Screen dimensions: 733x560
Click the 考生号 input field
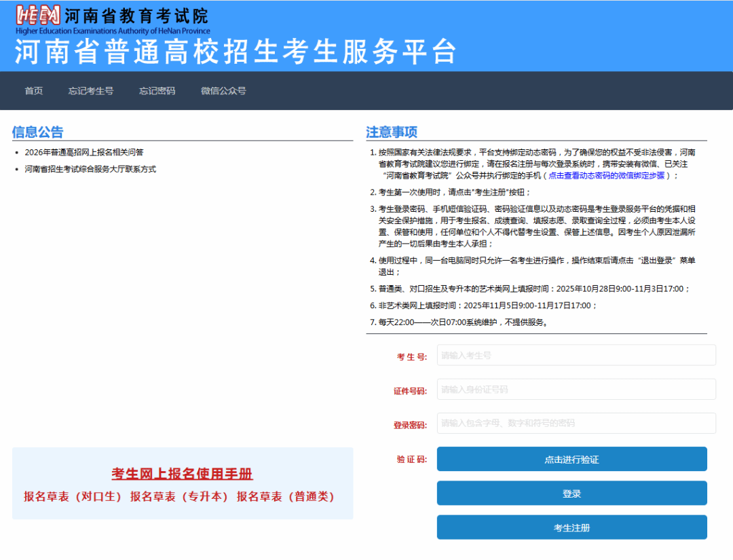(576, 355)
